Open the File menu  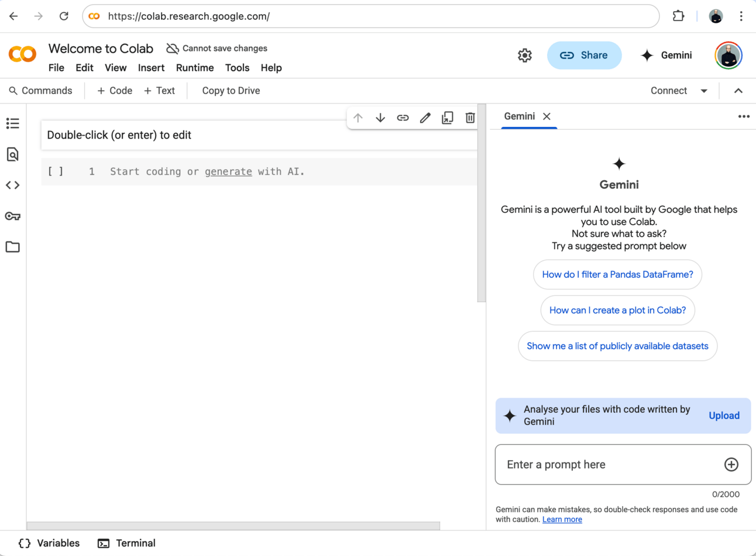click(x=56, y=68)
